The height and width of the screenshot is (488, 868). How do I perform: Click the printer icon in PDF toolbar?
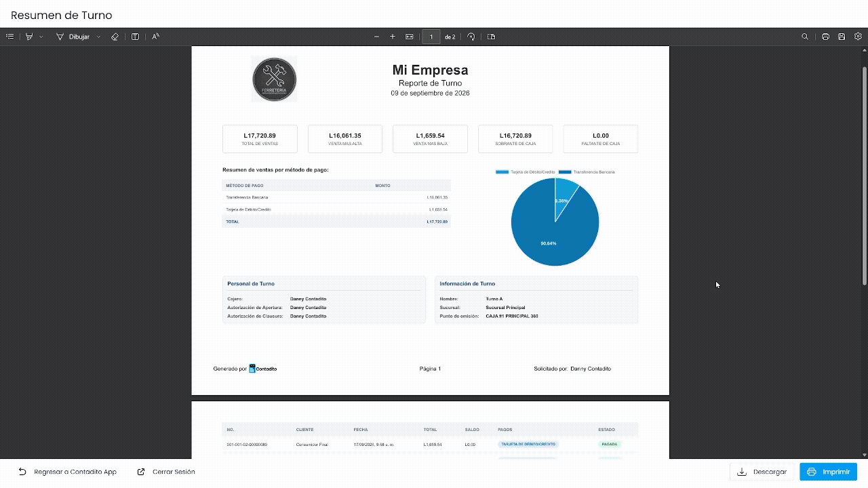[x=825, y=37]
